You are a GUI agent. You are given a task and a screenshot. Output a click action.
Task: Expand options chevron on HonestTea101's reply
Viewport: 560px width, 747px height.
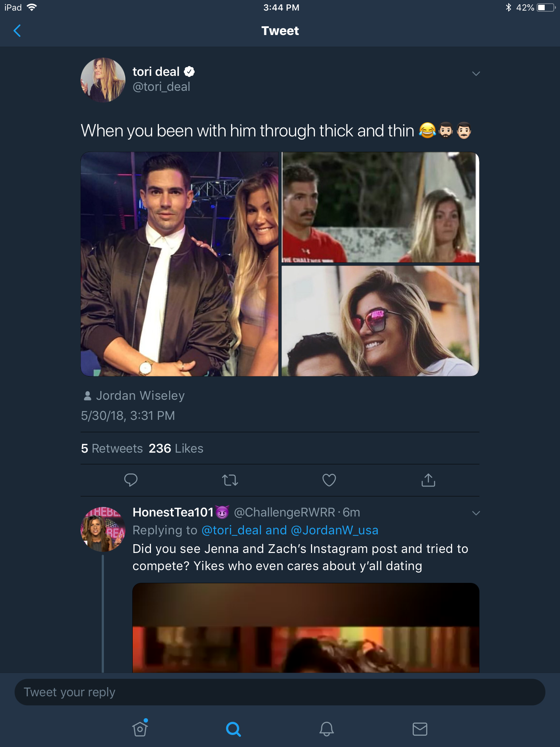[476, 513]
